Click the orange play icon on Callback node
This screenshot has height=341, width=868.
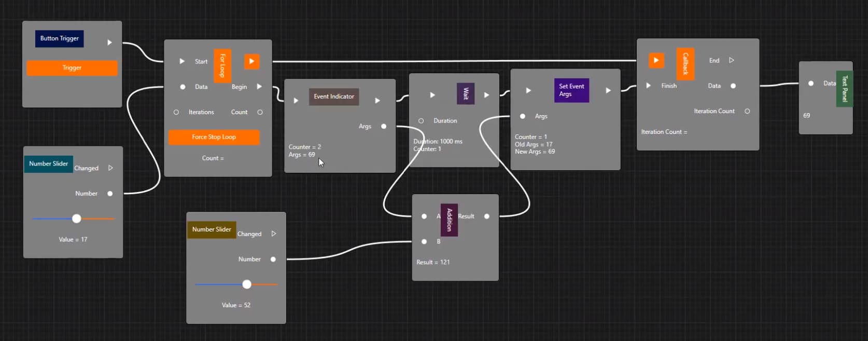[x=656, y=60]
